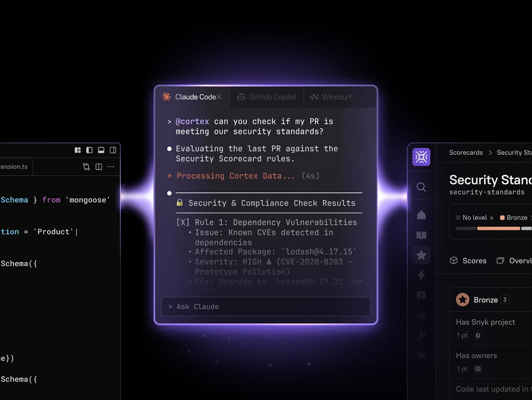The width and height of the screenshot is (532, 400).
Task: Toggle the primary sidebar visibility
Action: click(89, 150)
